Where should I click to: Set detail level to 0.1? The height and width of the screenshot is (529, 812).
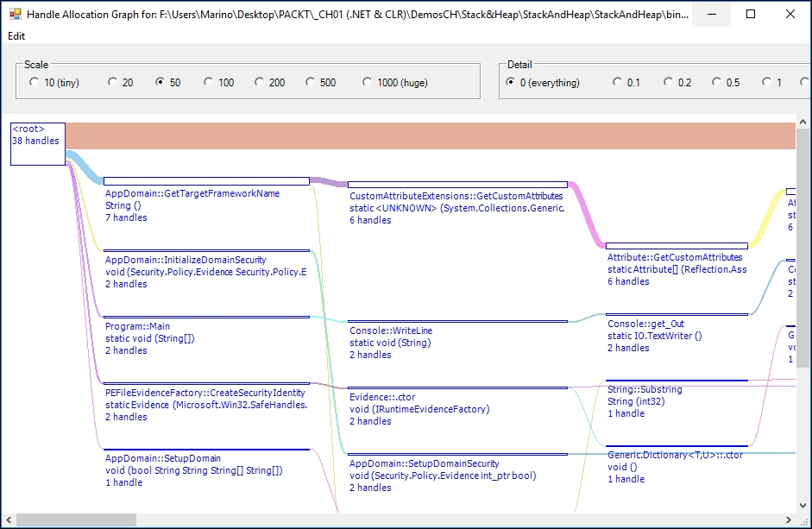(x=626, y=82)
